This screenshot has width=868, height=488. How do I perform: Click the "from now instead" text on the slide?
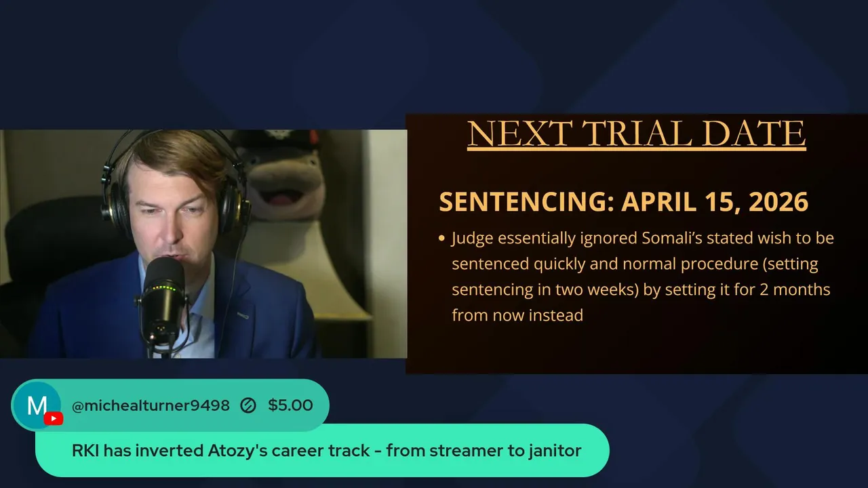click(517, 315)
